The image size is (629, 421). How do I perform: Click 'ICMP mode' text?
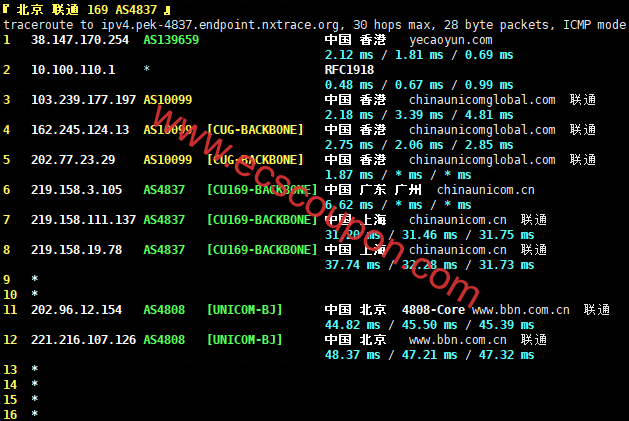(x=594, y=25)
